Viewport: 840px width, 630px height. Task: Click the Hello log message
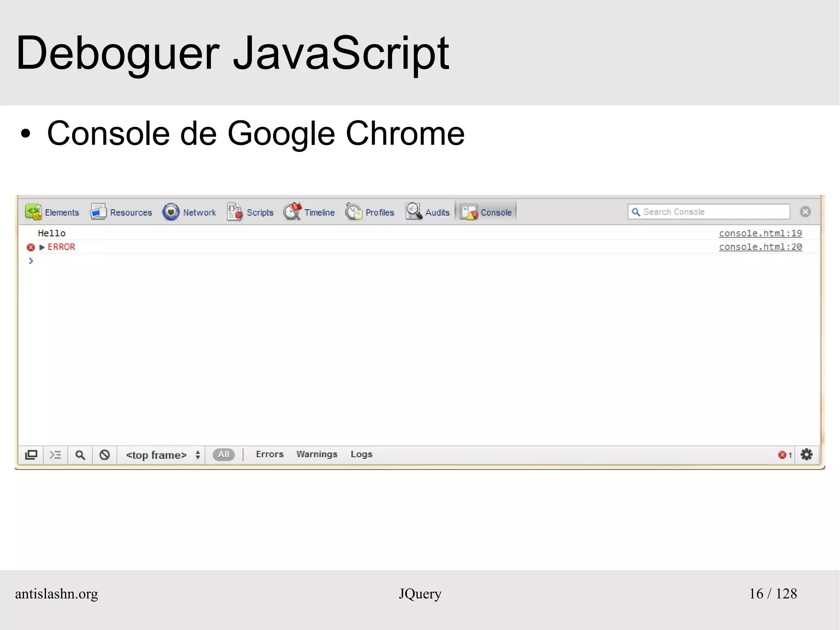[x=52, y=233]
